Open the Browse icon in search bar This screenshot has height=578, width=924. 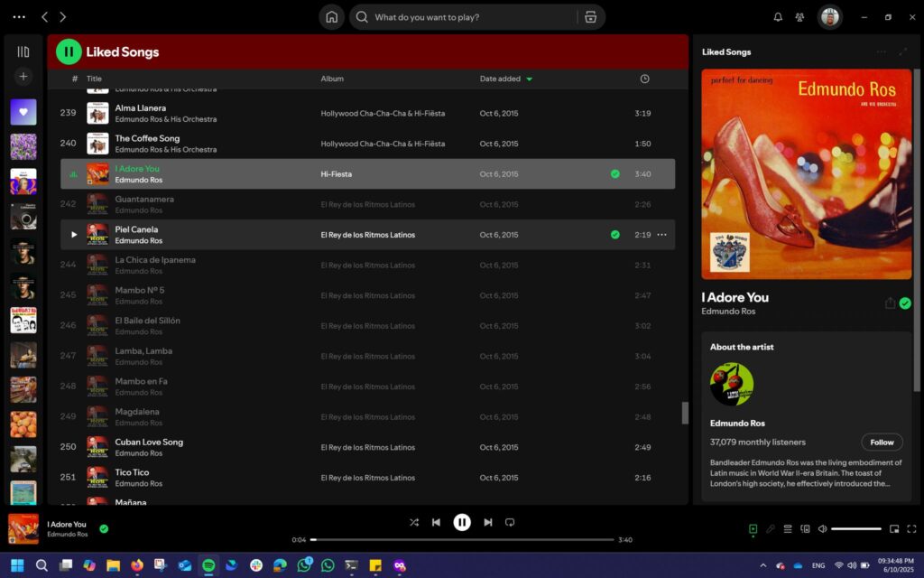[x=590, y=17]
